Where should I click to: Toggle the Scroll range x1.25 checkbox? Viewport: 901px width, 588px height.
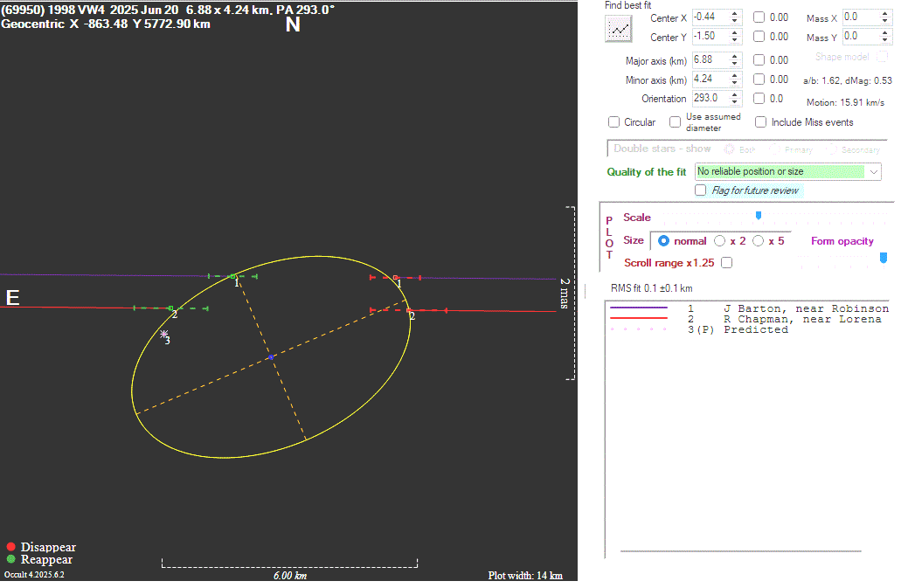(727, 262)
